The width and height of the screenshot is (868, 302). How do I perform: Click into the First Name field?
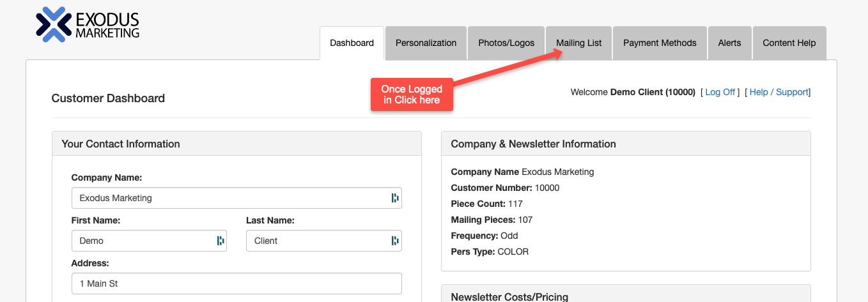[149, 241]
